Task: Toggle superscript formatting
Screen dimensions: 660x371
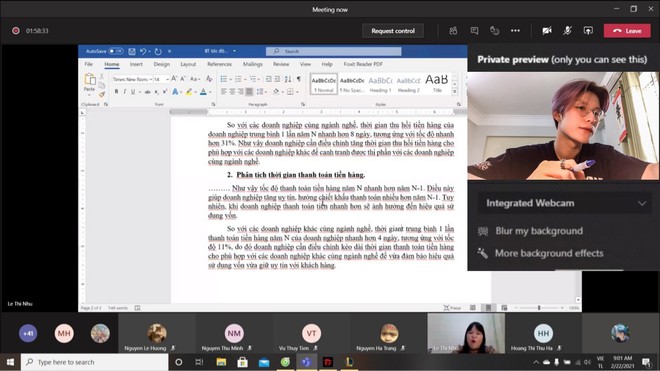Action: tap(165, 92)
